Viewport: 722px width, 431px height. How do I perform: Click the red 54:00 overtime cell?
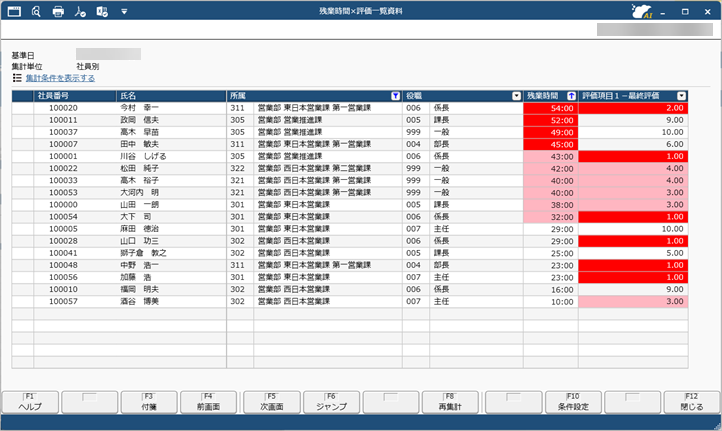click(551, 108)
